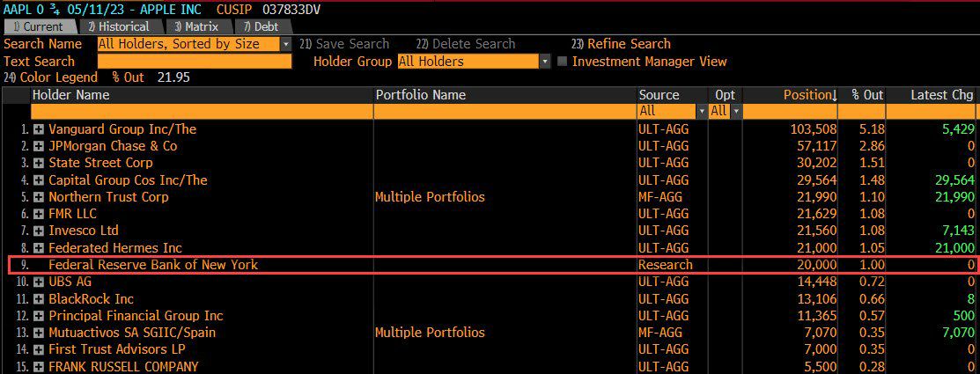Click MF-AGG source for Northern Trust
Viewport: 980px width, 374px height.
[x=661, y=196]
